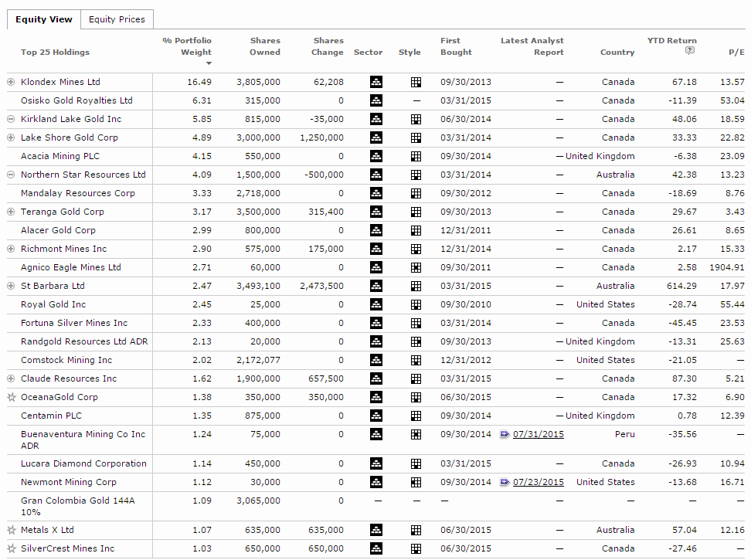Image resolution: width=751 pixels, height=560 pixels.
Task: Click the Sector column header
Action: pos(368,53)
